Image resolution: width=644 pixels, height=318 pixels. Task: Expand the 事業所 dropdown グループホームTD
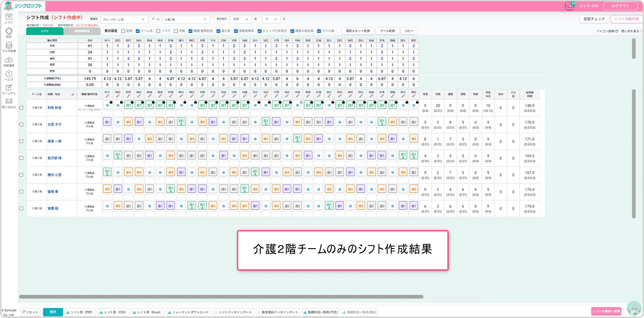point(124,19)
